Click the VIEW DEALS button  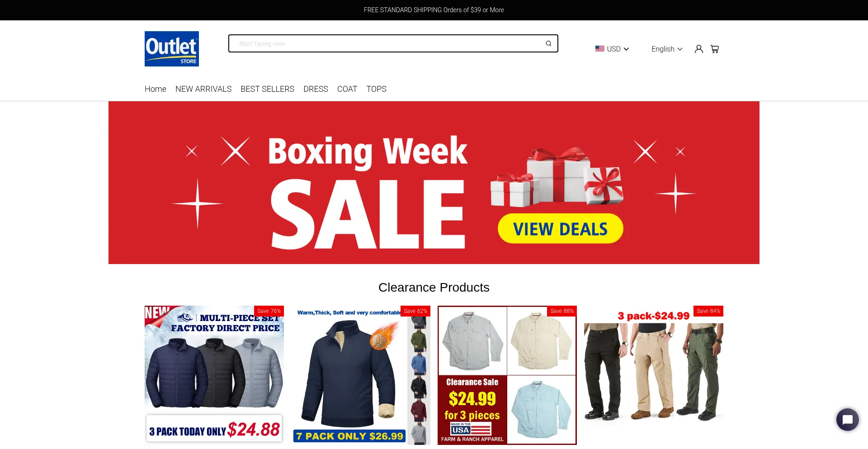(x=561, y=228)
